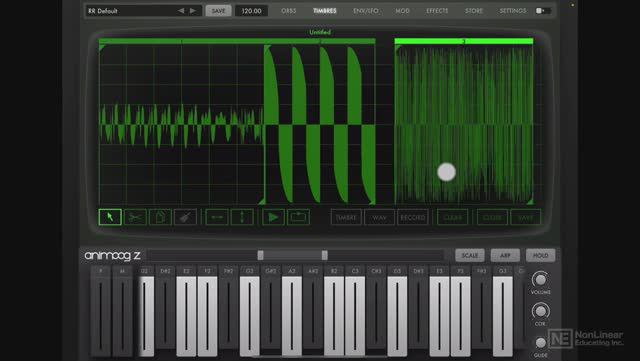Play the G3 key
Screen dimensions: 640x361
502,316
